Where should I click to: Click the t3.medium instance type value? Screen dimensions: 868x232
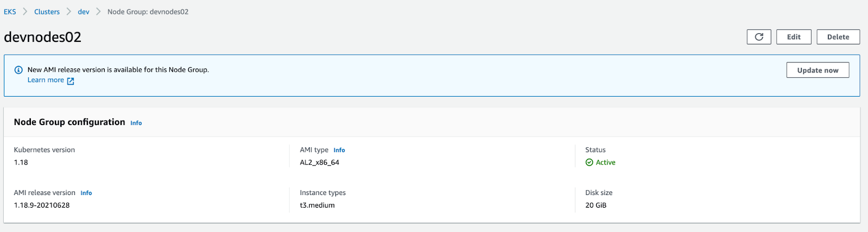(x=317, y=205)
